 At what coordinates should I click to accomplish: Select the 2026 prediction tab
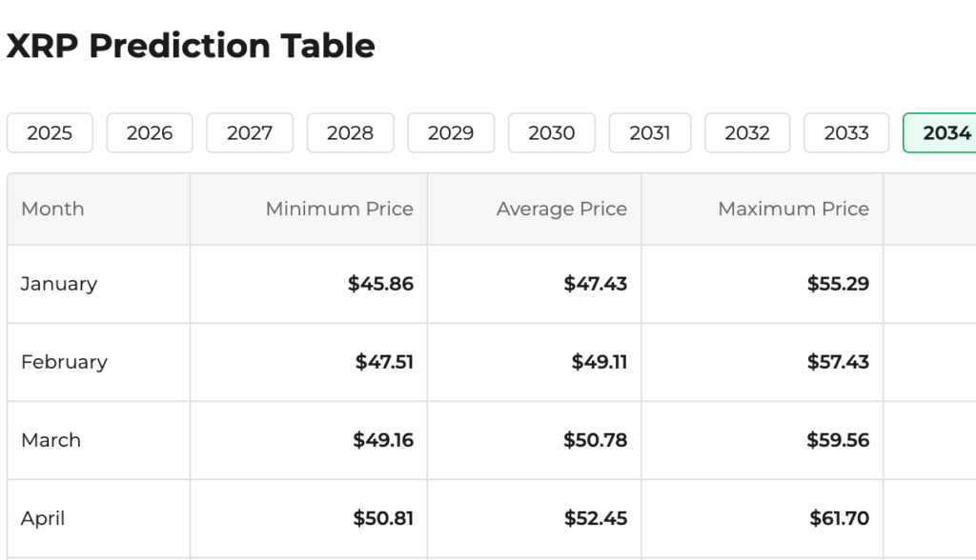(x=150, y=133)
